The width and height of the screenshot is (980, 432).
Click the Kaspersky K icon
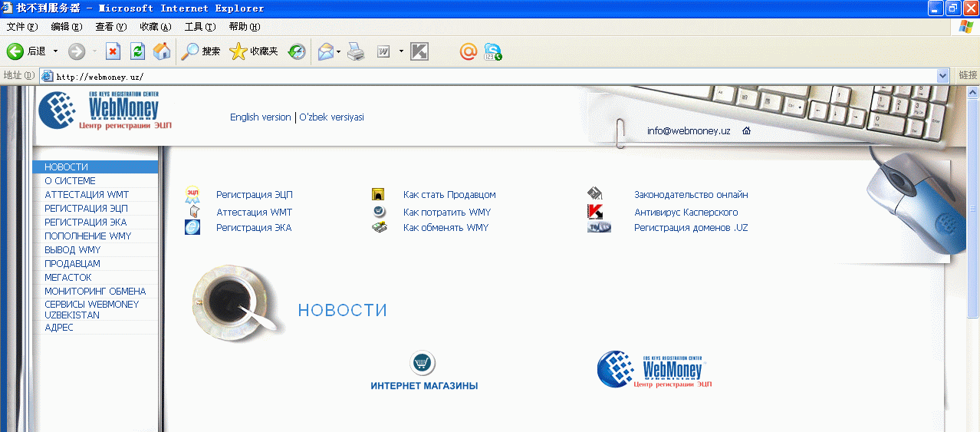[x=595, y=211]
